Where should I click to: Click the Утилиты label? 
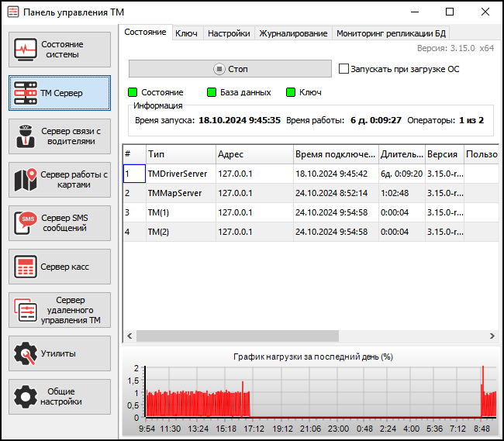point(58,353)
